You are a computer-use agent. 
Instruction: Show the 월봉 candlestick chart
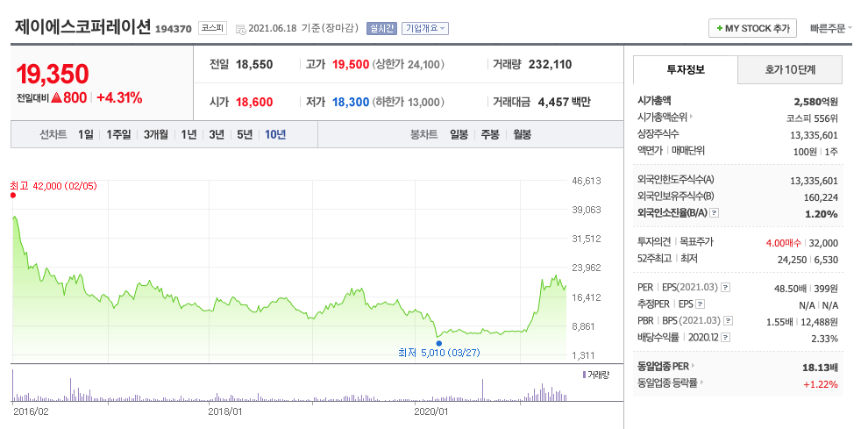(x=522, y=134)
